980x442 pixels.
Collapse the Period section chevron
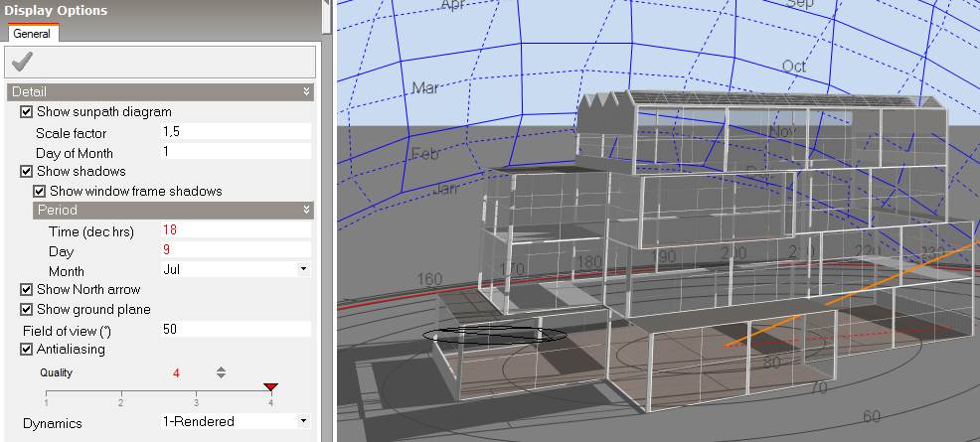point(307,211)
